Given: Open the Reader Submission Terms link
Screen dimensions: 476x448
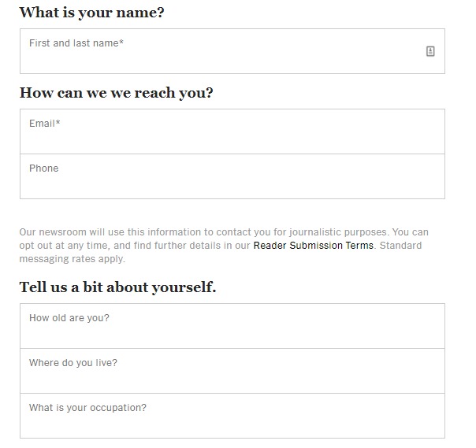Looking at the screenshot, I should click(x=313, y=246).
